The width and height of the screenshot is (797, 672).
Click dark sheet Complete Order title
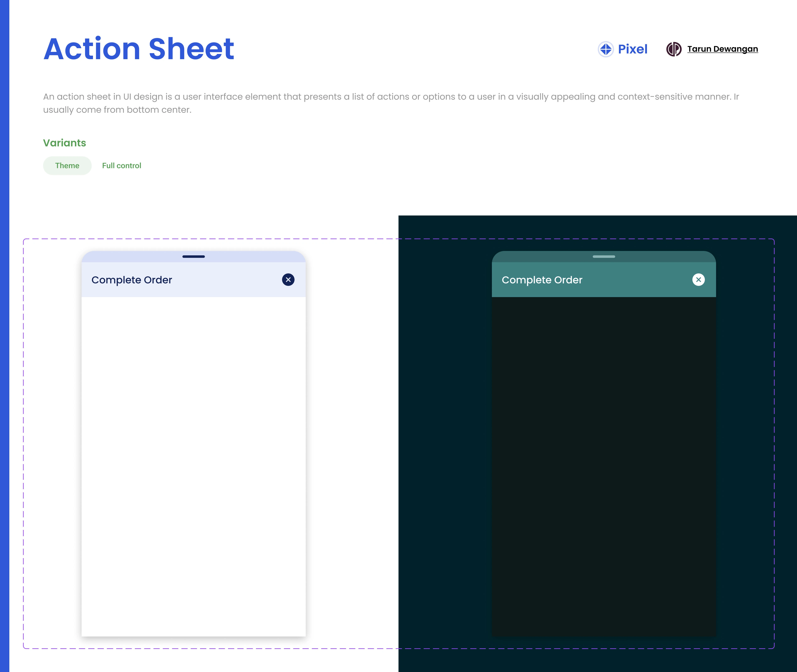pyautogui.click(x=542, y=280)
